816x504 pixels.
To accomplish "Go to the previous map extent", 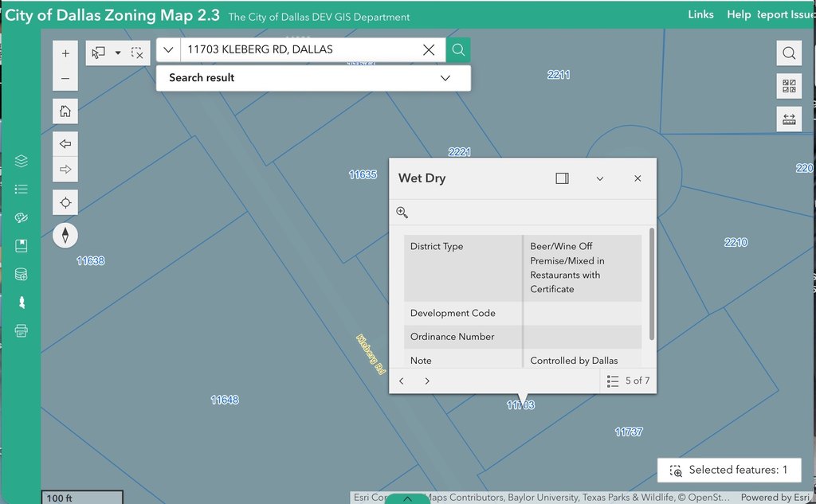I will 65,144.
